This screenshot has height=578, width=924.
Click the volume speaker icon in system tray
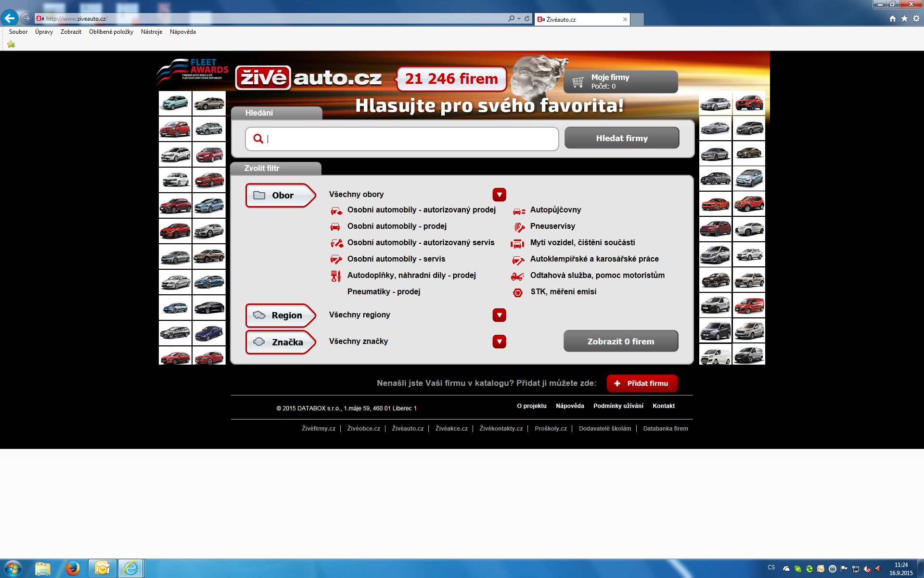(x=878, y=569)
